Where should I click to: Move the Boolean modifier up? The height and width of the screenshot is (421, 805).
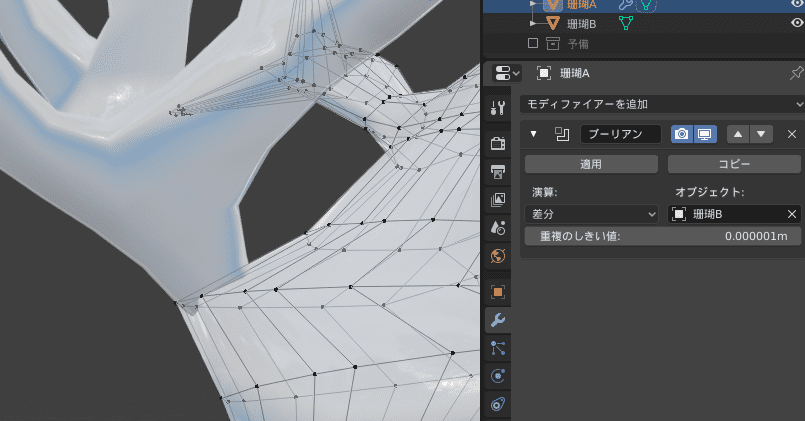pyautogui.click(x=738, y=134)
